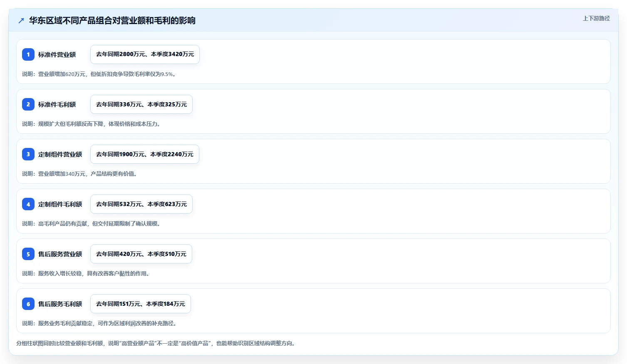Select the 标准件营业额 row label
627x364 pixels.
tap(57, 54)
